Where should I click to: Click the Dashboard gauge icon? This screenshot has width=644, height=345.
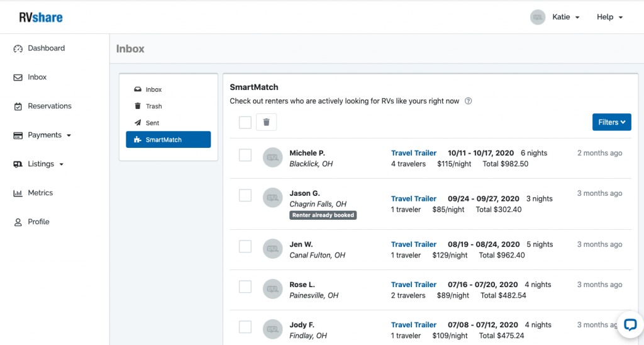18,48
